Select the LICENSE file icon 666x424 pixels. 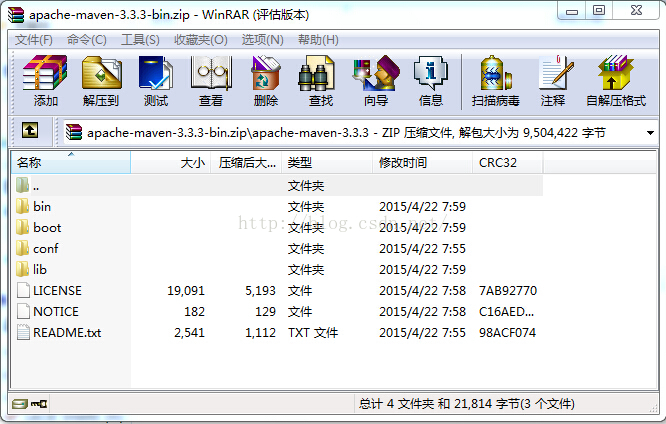23,290
